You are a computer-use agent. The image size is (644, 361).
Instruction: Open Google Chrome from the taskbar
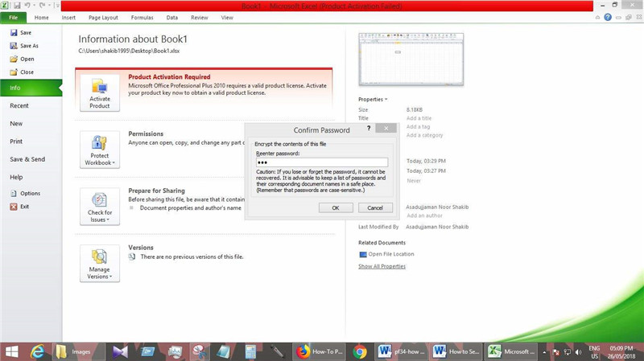pos(360,351)
